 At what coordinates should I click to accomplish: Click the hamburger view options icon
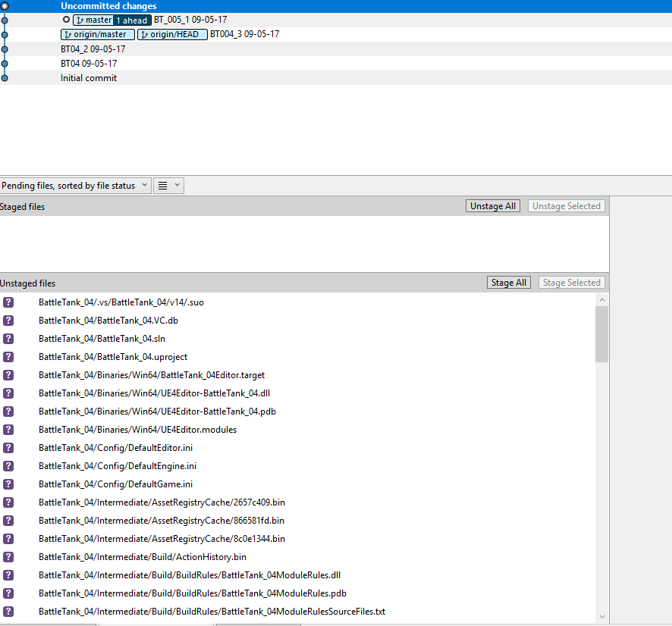tap(162, 185)
